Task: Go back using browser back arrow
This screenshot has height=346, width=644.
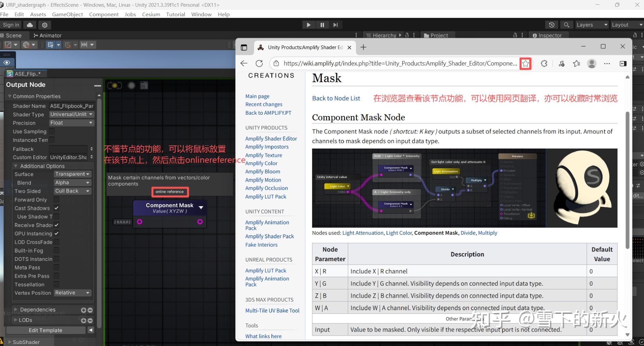Action: pos(244,63)
